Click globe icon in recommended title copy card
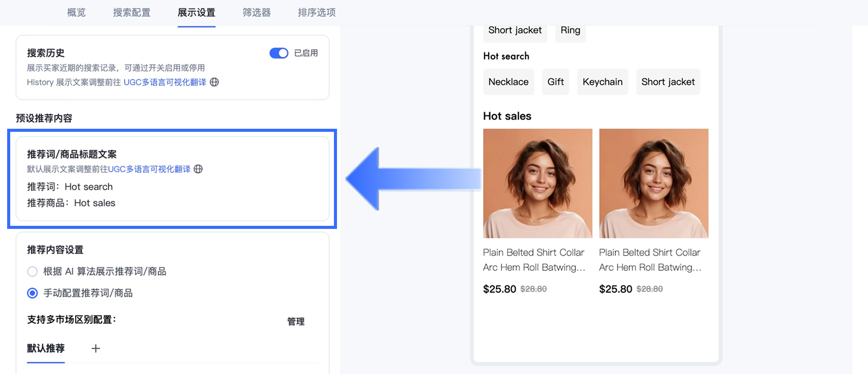868x374 pixels. (198, 169)
